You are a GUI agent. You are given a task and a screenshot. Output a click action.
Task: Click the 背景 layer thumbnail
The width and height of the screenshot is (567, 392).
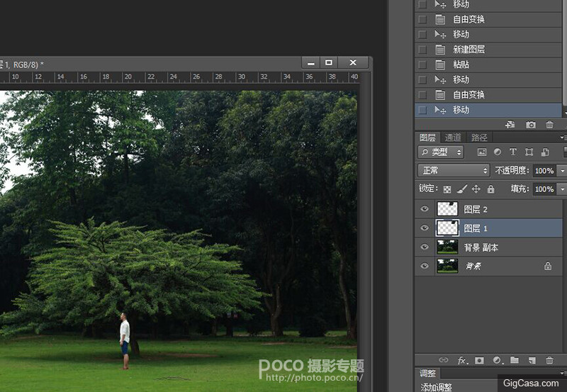[x=447, y=266]
